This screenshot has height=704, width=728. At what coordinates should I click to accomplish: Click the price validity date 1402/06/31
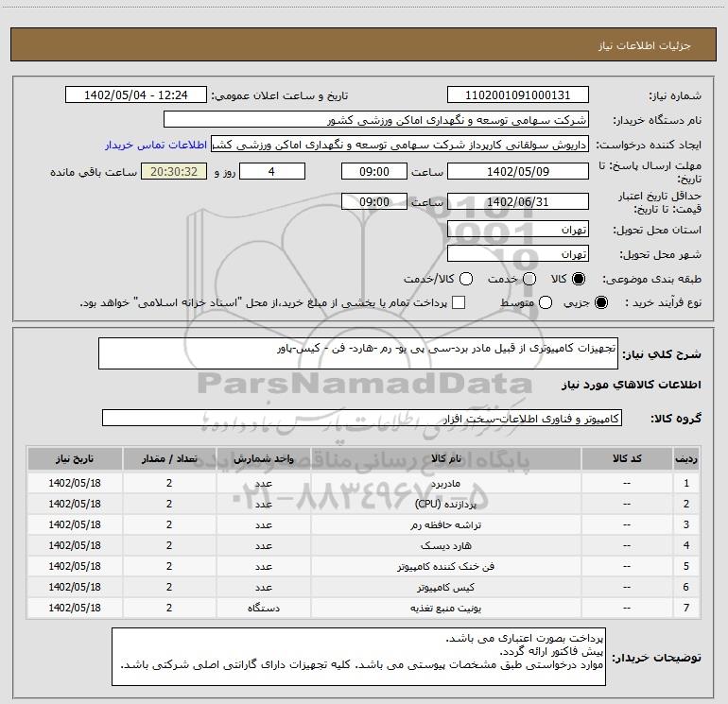coord(518,202)
